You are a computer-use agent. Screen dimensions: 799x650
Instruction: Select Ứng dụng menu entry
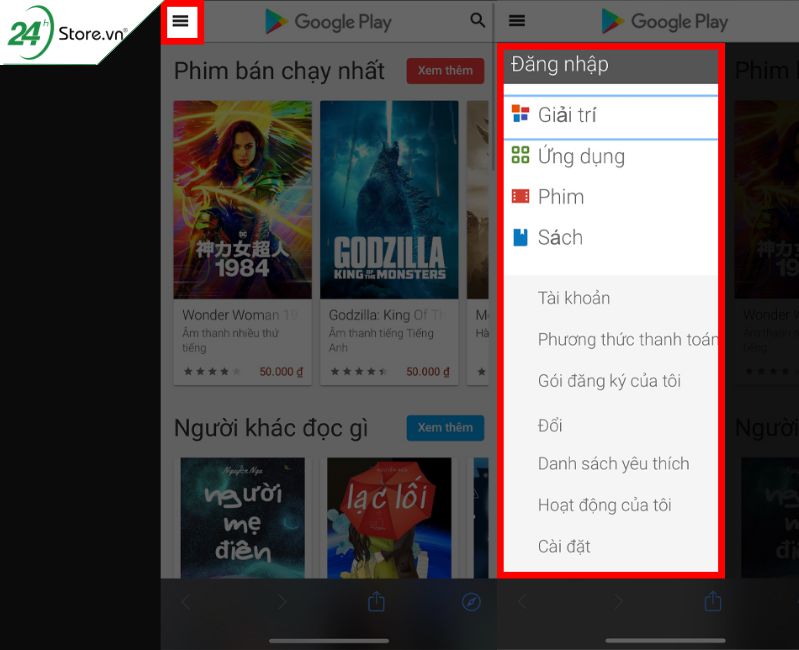click(610, 156)
